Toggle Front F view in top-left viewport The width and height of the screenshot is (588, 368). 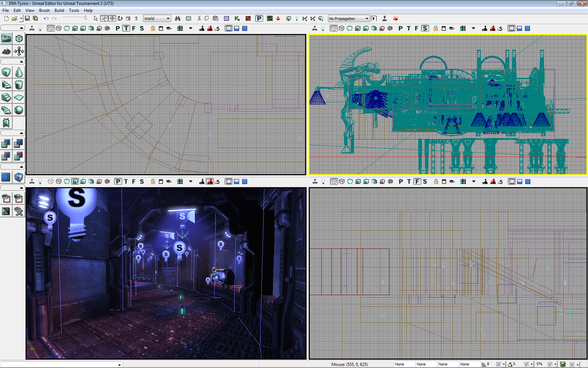click(x=134, y=28)
